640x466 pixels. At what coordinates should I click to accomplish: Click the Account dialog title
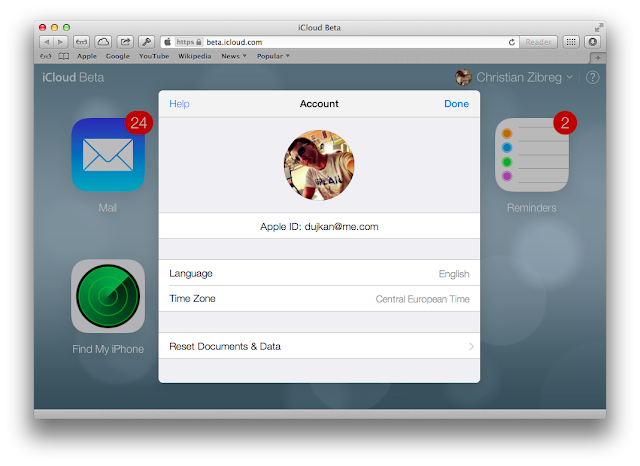point(319,104)
